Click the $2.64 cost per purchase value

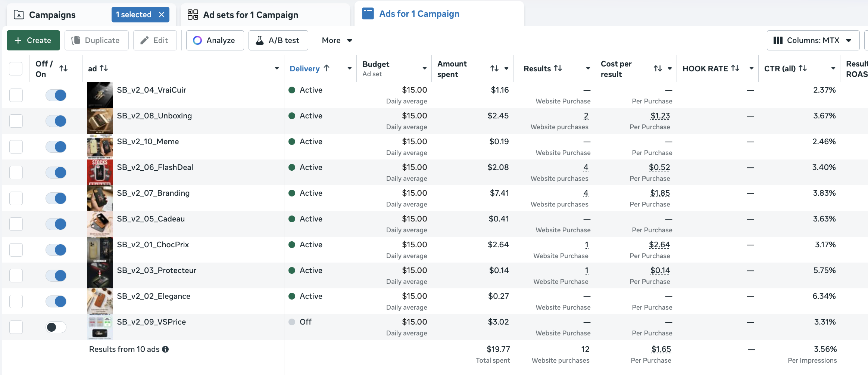[659, 245]
